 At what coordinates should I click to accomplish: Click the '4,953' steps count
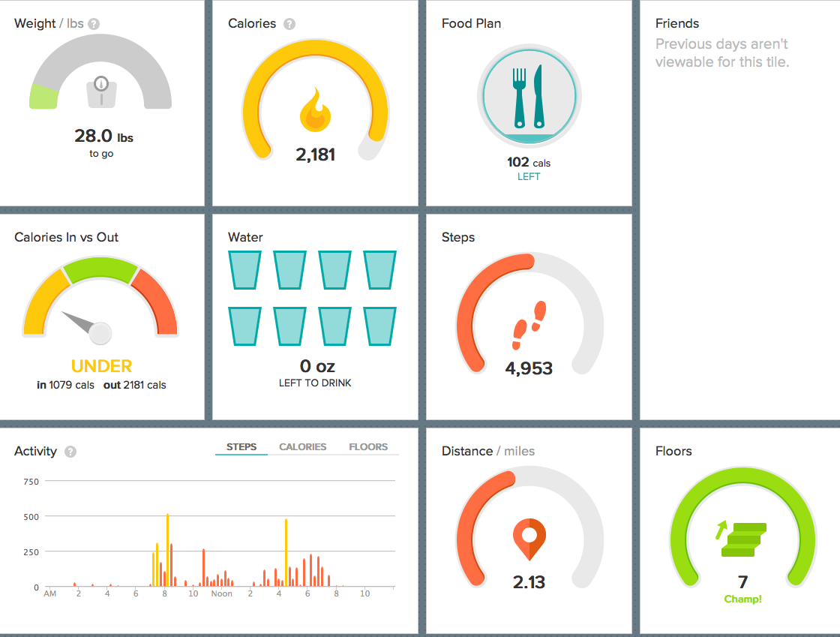529,368
